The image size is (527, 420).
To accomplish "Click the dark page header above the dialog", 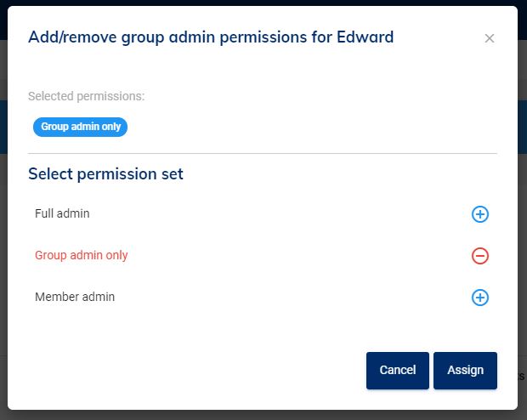I will pyautogui.click(x=255, y=3).
